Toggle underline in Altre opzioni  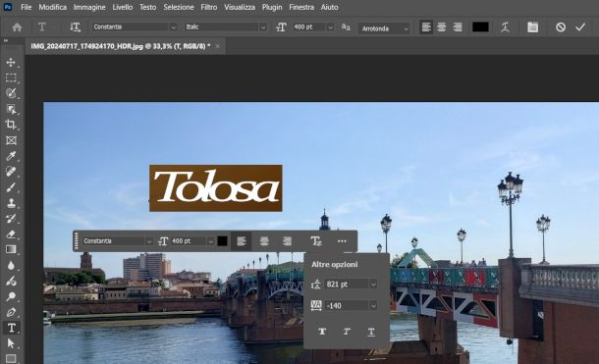pos(371,332)
